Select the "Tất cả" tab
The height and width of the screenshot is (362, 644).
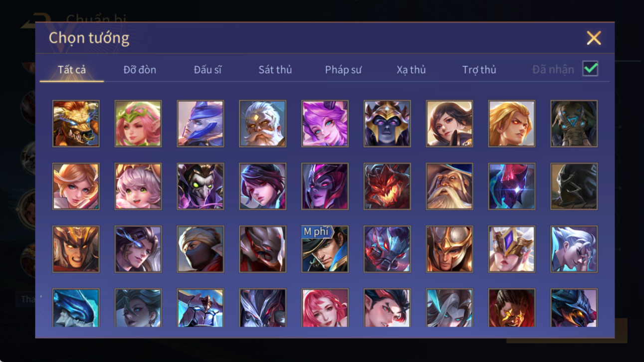coord(72,70)
